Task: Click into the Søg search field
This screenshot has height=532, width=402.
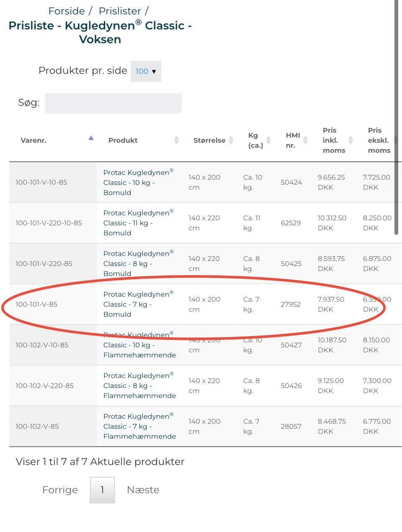Action: coord(113,103)
